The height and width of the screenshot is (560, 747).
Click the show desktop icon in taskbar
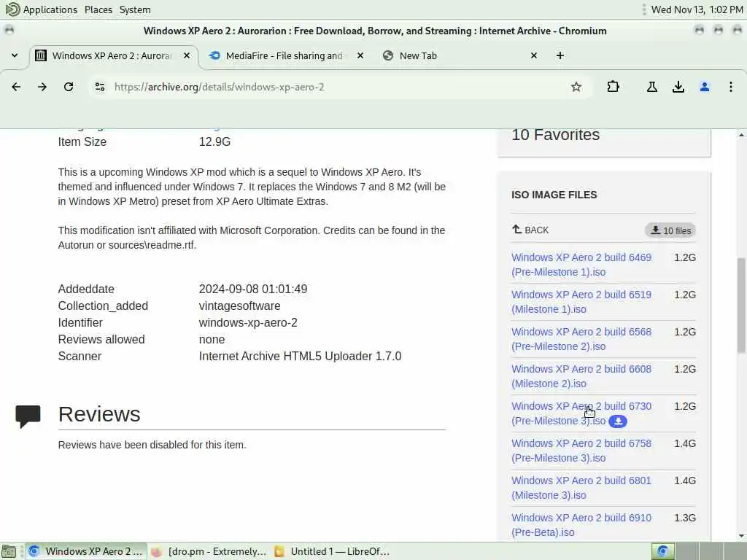click(x=9, y=552)
